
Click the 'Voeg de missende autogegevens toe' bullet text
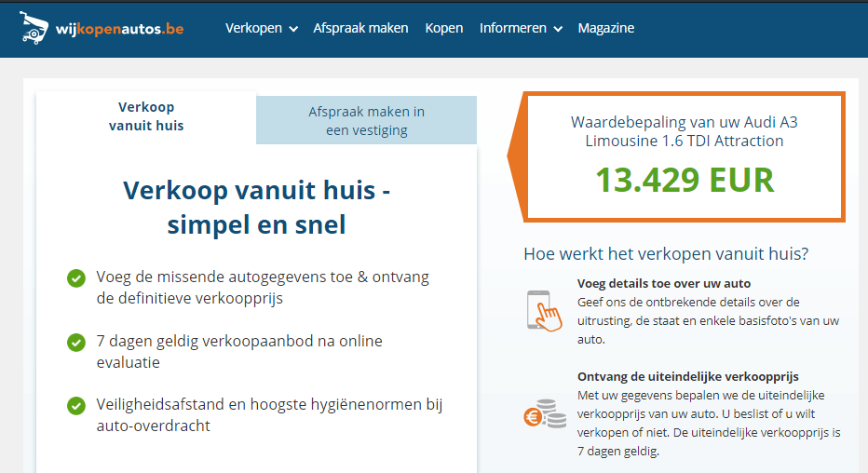point(263,287)
